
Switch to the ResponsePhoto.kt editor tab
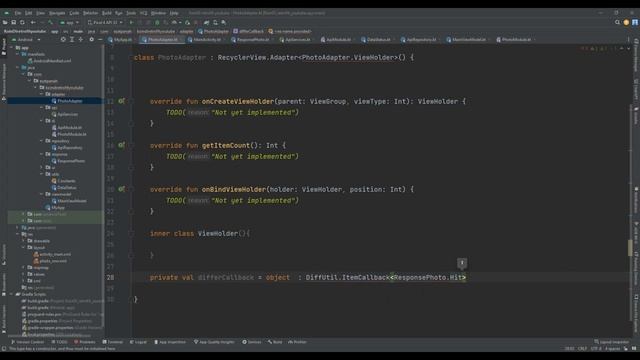pos(253,40)
